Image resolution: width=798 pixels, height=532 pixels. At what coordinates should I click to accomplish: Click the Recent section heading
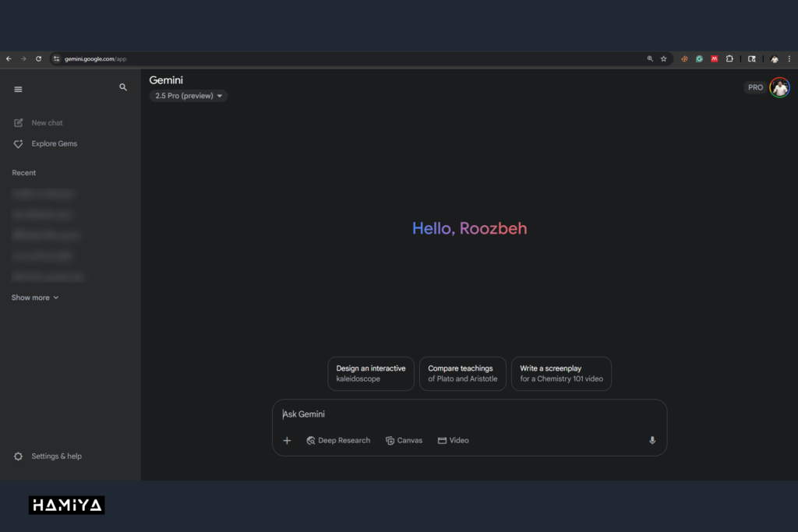24,173
